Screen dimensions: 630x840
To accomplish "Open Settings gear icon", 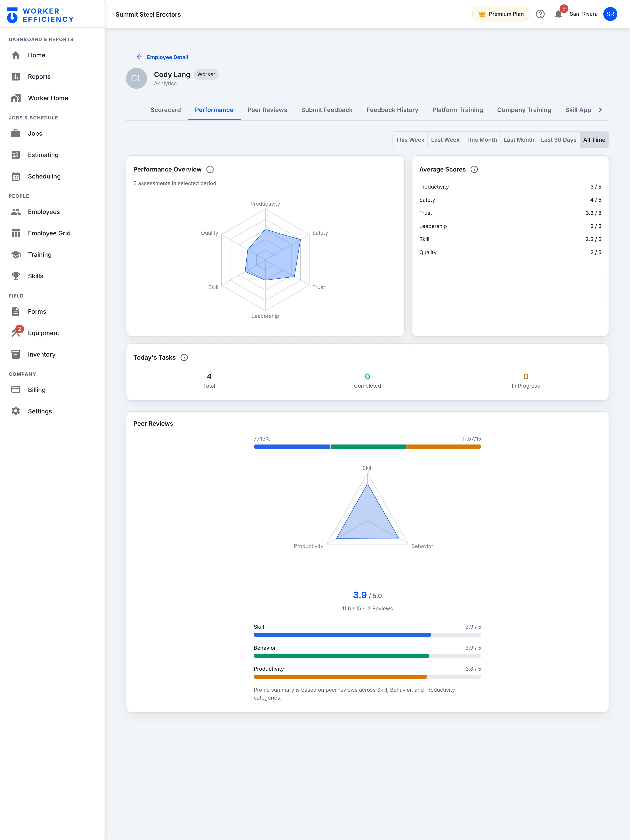I will click(x=16, y=411).
